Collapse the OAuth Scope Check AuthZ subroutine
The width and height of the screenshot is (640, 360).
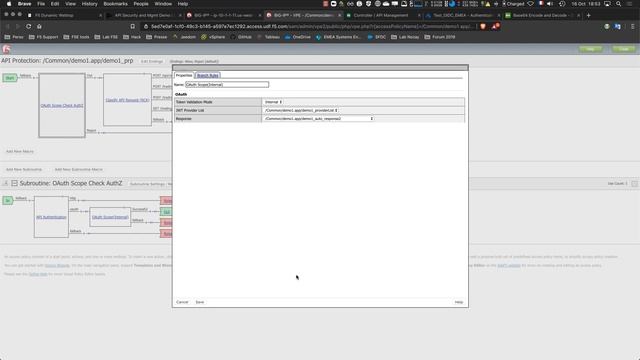coord(14,183)
